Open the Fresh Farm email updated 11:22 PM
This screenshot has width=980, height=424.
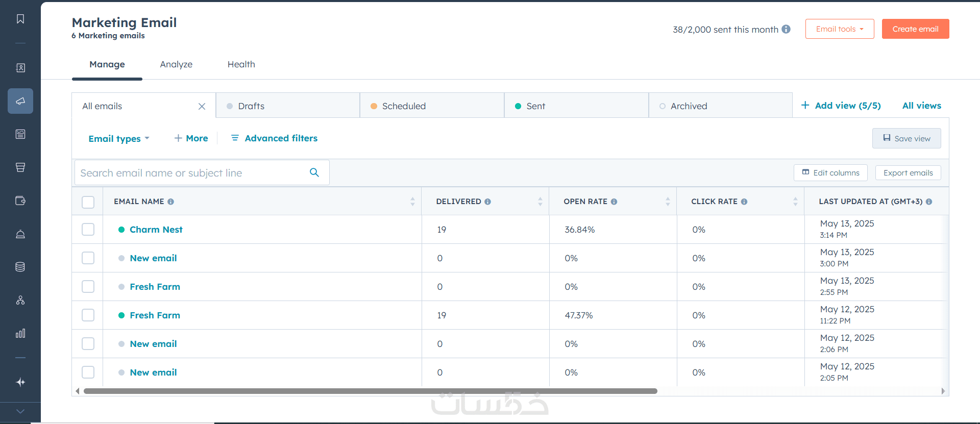[x=155, y=315]
